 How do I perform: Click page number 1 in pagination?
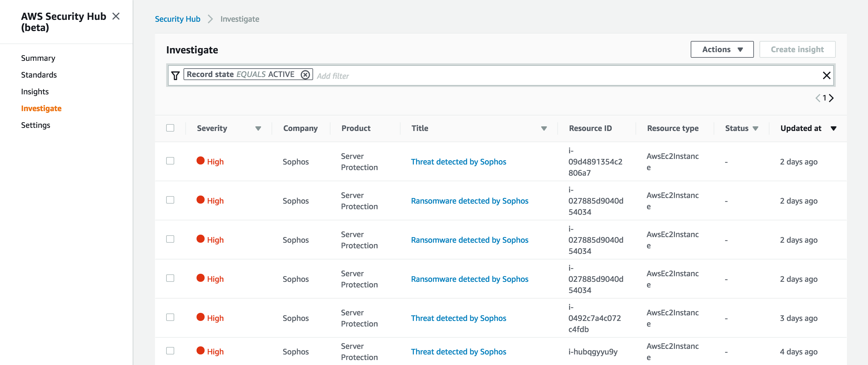pyautogui.click(x=825, y=98)
